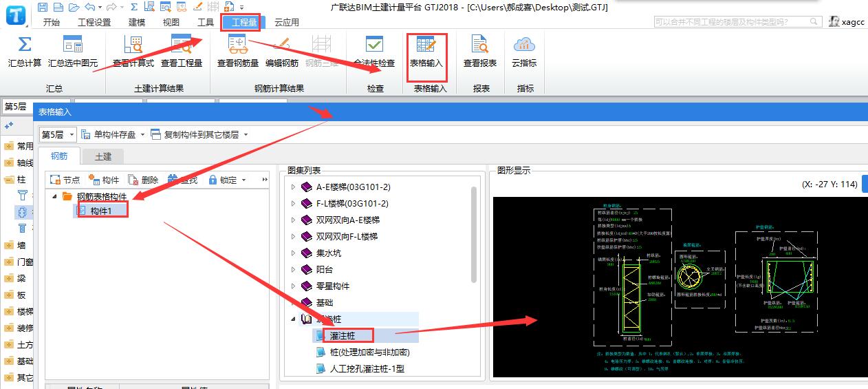This screenshot has width=868, height=389.
Task: Select 基础 atlas item
Action: coord(325,302)
